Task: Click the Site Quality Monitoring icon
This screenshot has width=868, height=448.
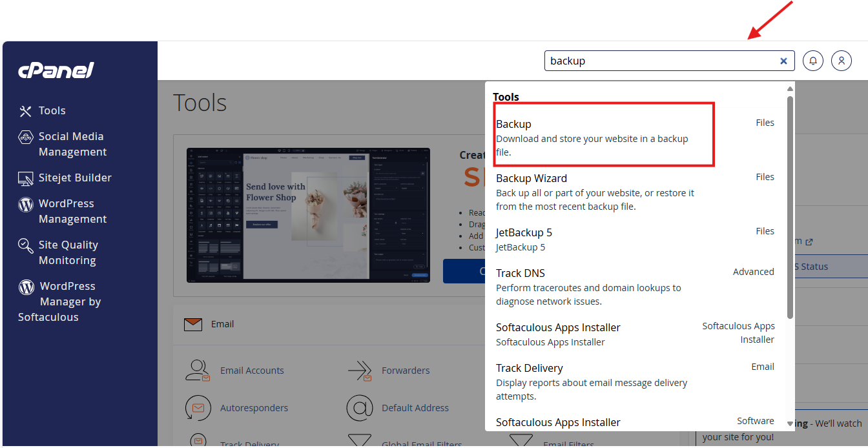Action: pos(26,246)
